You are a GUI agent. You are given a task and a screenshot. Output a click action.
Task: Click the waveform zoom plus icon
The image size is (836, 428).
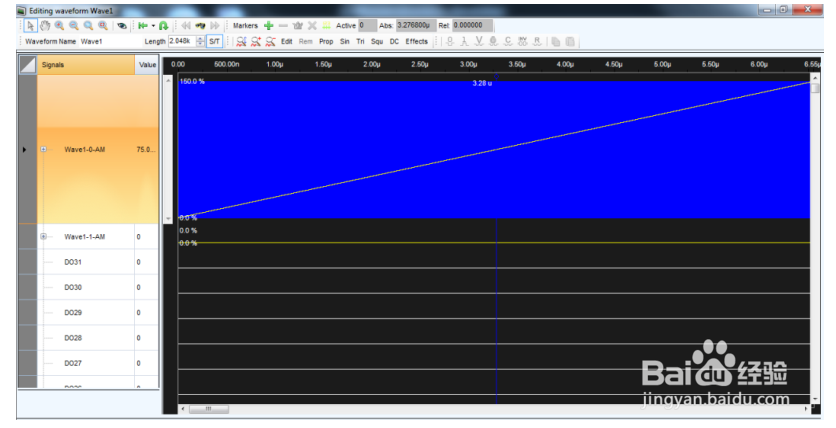[x=256, y=42]
